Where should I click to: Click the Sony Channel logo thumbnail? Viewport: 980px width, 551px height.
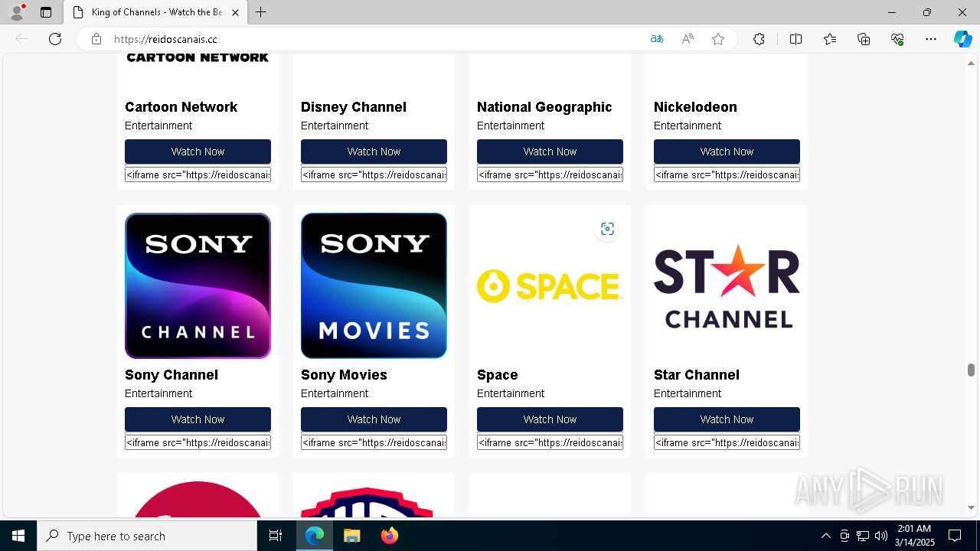[198, 285]
